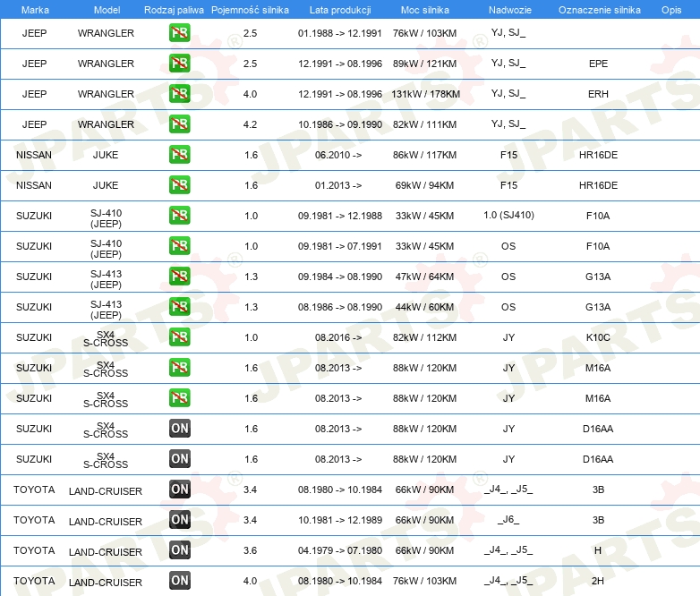Click diesel ON icon in Land-Cruiser 3.6 row

[x=179, y=550]
